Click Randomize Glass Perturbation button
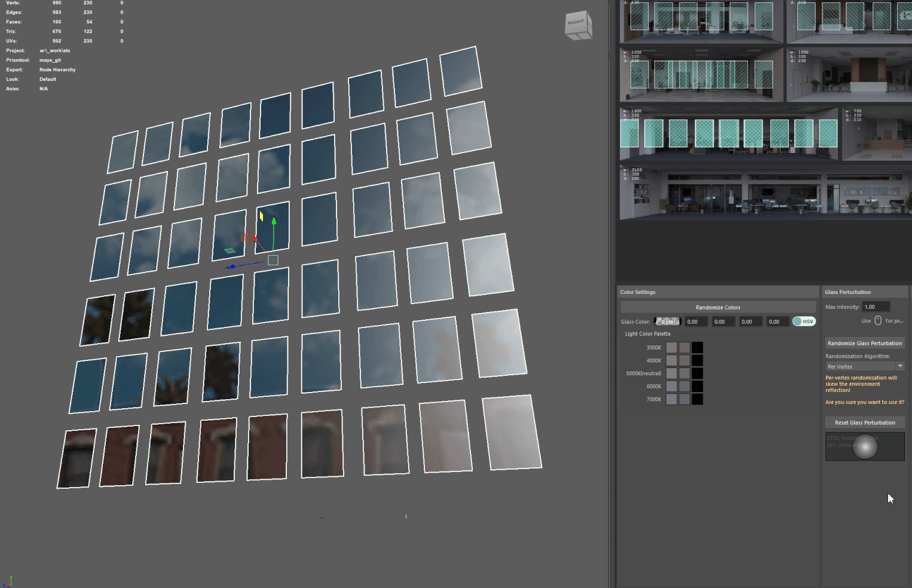 pyautogui.click(x=865, y=343)
